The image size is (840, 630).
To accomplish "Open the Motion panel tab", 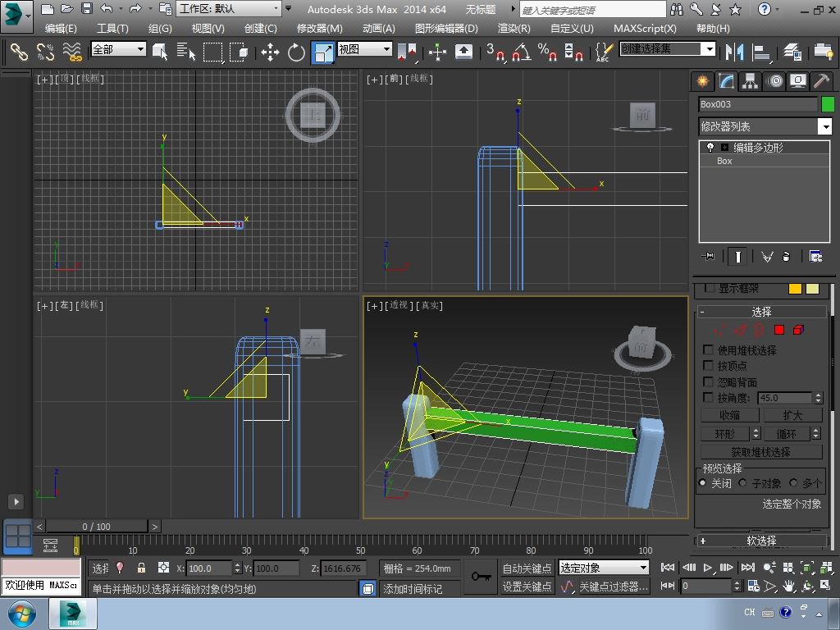I will pos(774,81).
